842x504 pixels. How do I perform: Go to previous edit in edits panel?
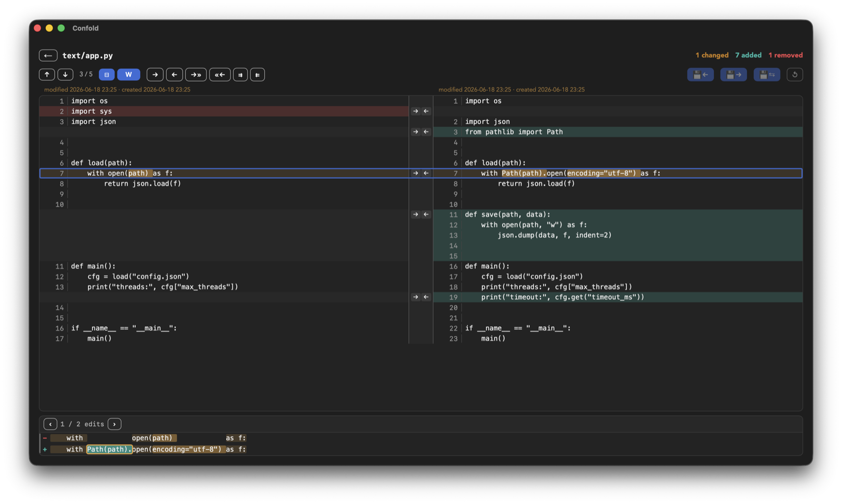pos(51,424)
